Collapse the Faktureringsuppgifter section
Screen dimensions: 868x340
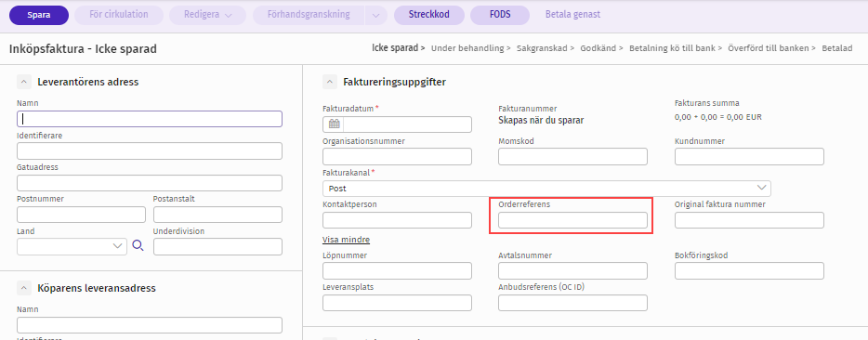(x=329, y=82)
